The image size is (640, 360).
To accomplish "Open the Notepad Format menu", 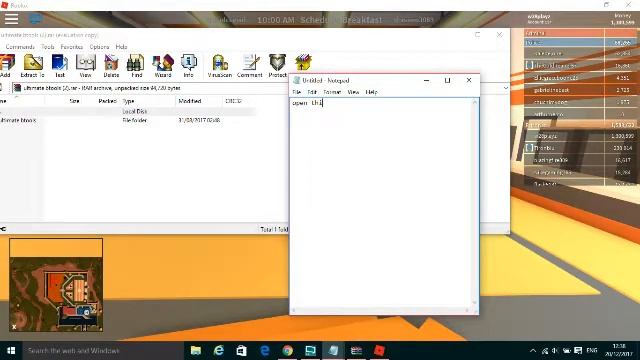I will 332,92.
